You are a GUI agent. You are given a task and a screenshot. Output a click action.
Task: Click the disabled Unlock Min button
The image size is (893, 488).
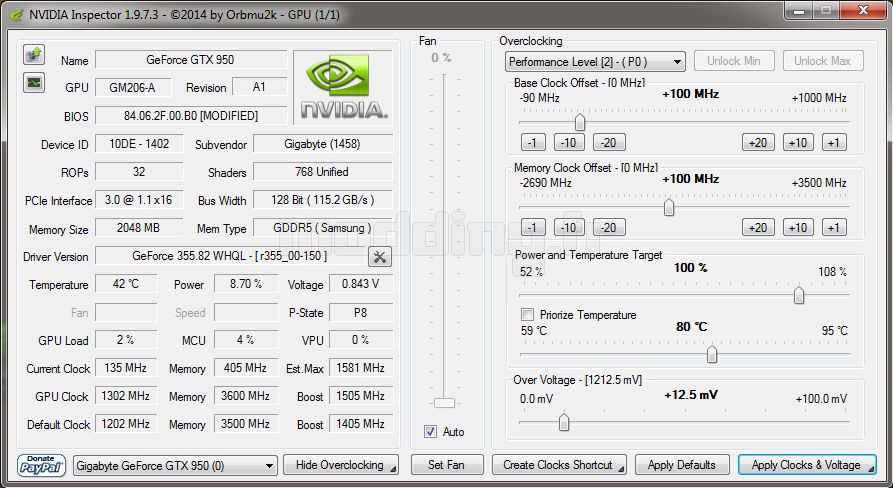[x=734, y=61]
